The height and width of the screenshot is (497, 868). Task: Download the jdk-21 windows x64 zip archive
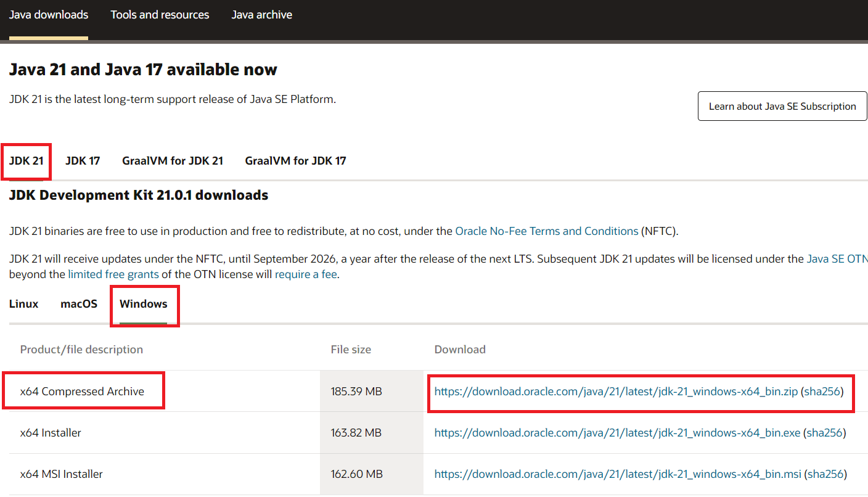616,392
